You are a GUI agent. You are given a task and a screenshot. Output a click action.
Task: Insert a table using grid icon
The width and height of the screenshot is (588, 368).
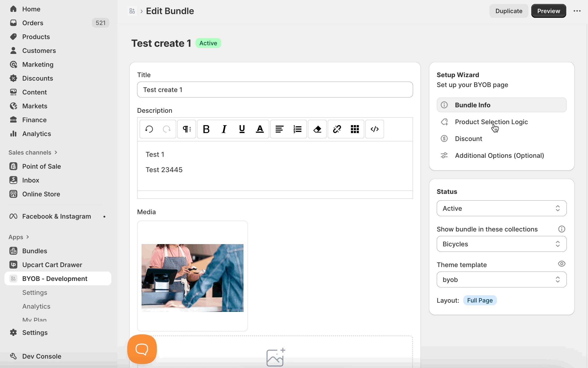(x=355, y=129)
